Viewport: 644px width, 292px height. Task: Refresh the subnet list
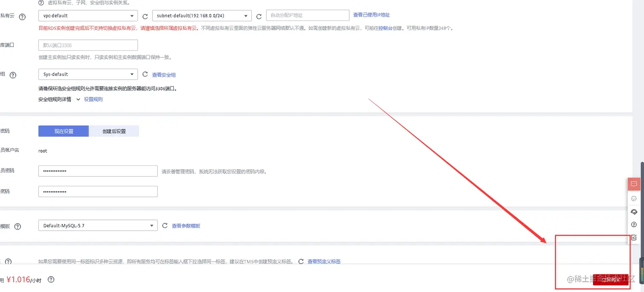[x=259, y=15]
